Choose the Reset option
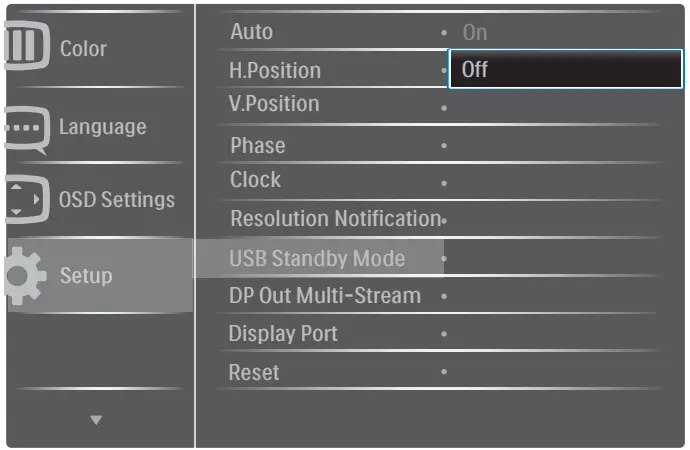 tap(254, 372)
